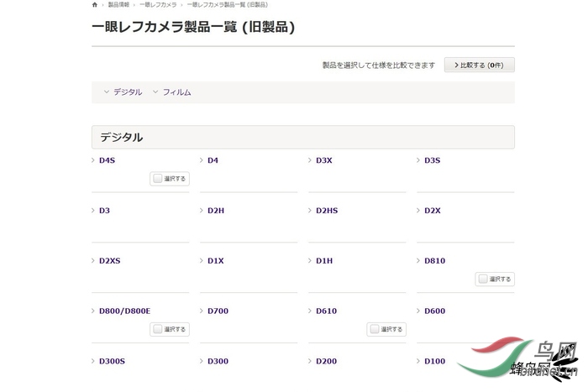This screenshot has height=392, width=588.
Task: Open the D3 product page
Action: point(104,211)
